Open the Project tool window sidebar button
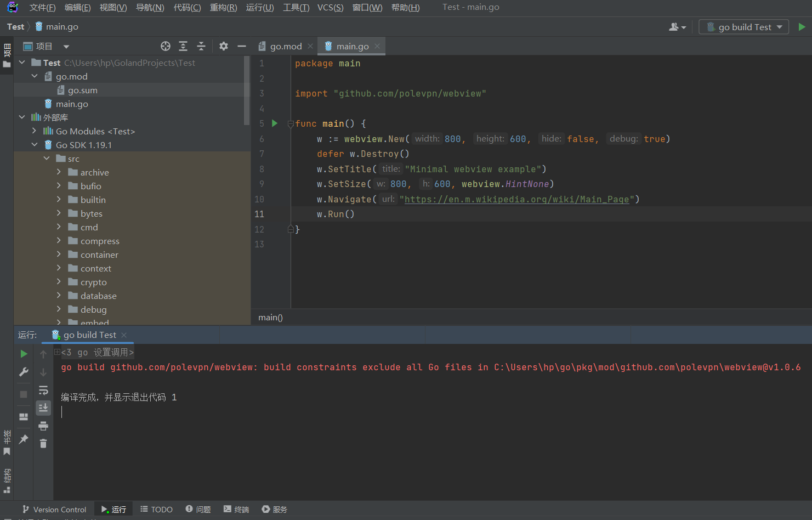 point(7,56)
